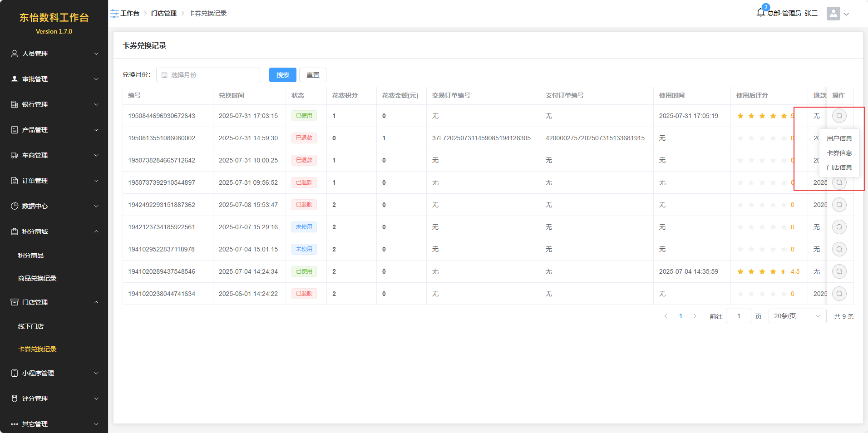Screen dimensions: 868x433
Task: Click the magnifier icon in the last row
Action: point(839,294)
